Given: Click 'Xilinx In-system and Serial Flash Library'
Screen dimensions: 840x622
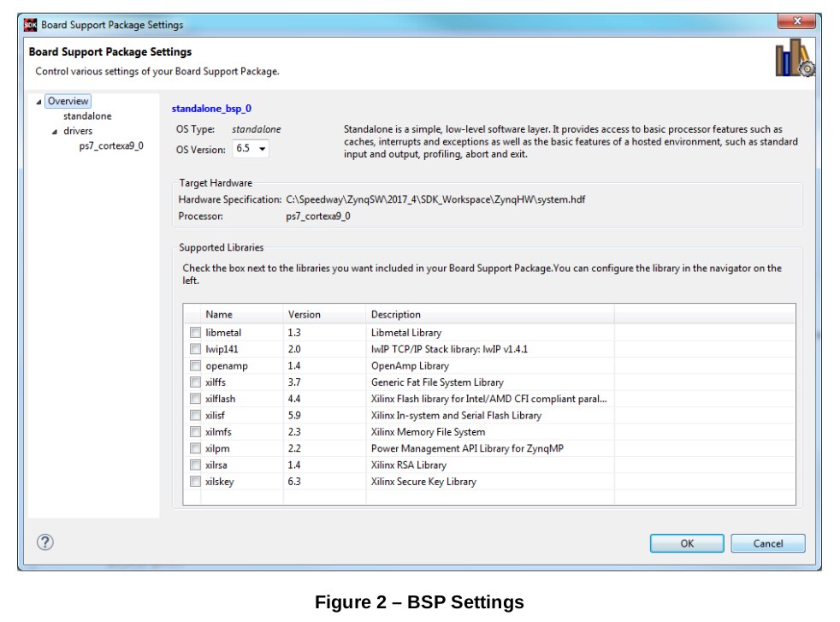Looking at the screenshot, I should (456, 416).
